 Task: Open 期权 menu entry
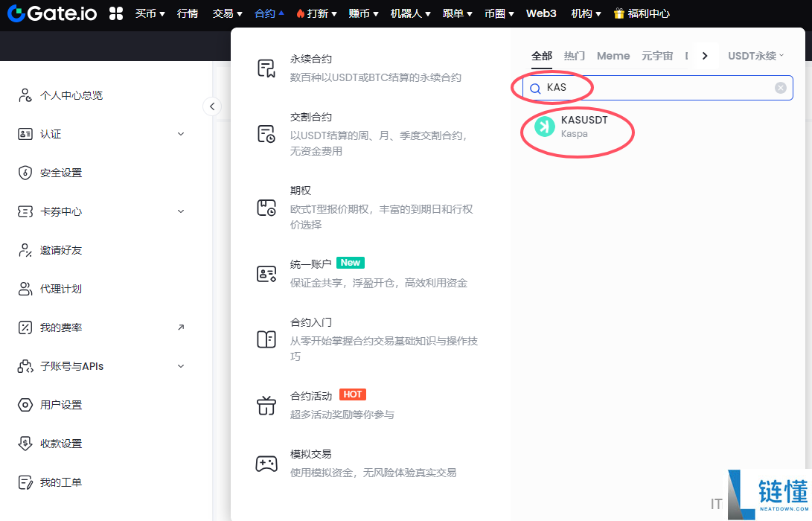point(368,208)
